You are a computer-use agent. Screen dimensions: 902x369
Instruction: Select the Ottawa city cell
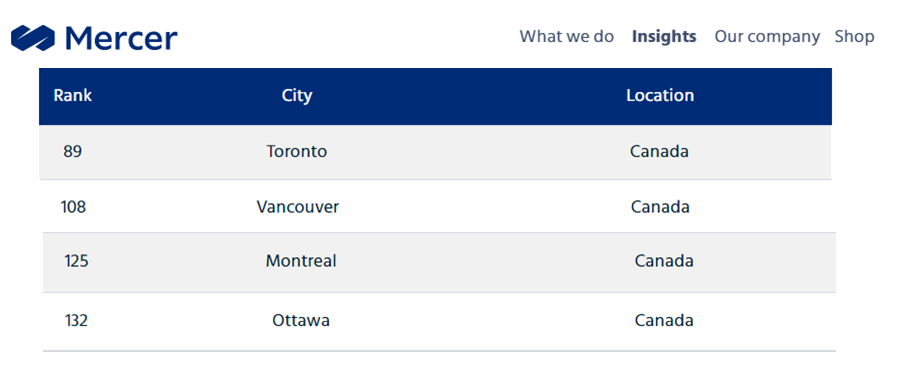[301, 320]
